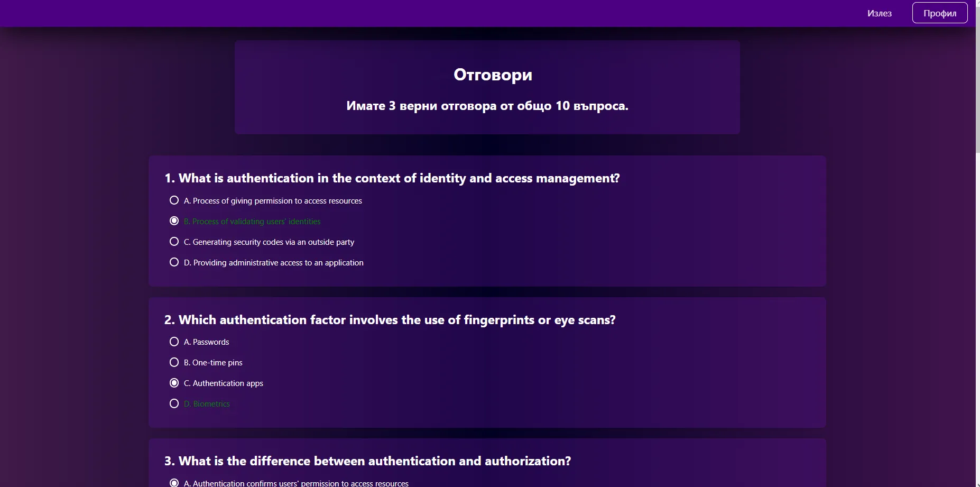The width and height of the screenshot is (980, 487).
Task: Click the 'Отговори' heading text
Action: [493, 75]
